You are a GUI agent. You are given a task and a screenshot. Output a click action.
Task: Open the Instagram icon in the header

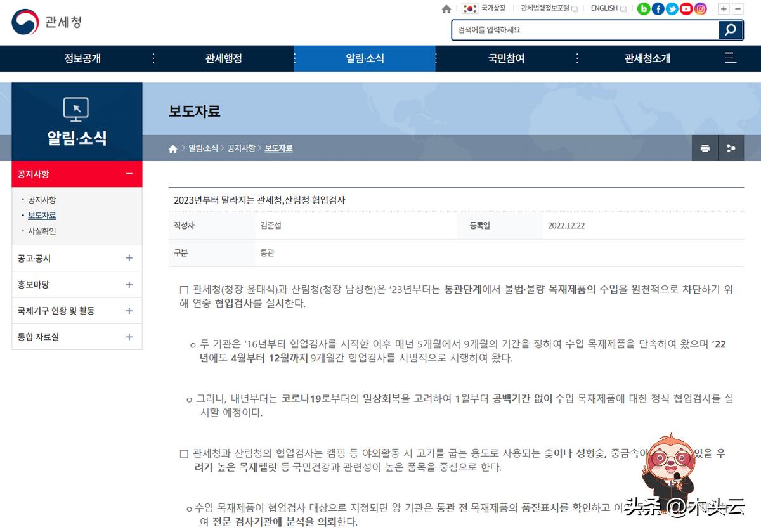click(699, 9)
